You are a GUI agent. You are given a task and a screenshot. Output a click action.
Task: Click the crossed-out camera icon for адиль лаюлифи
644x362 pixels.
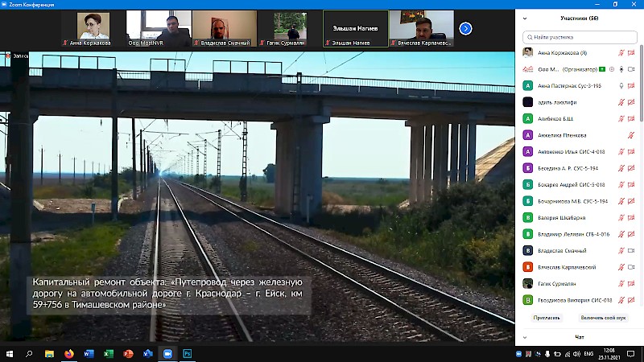[632, 102]
